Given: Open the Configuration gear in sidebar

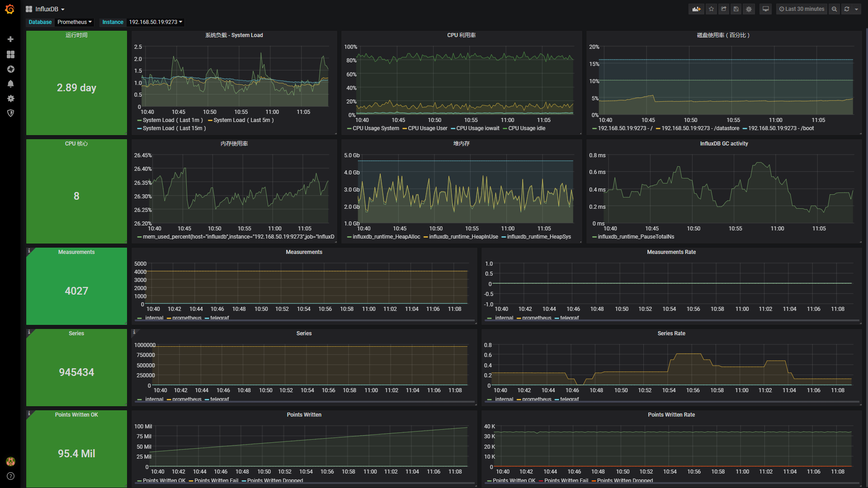Looking at the screenshot, I should pyautogui.click(x=10, y=99).
